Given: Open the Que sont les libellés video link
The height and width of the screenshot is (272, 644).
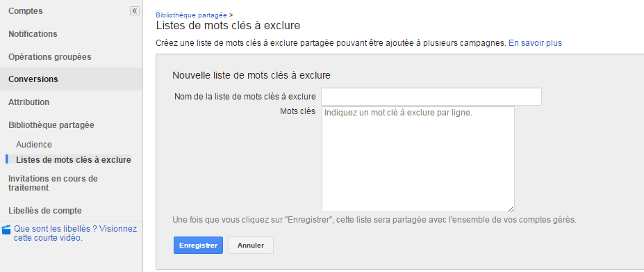Looking at the screenshot, I should pyautogui.click(x=76, y=233).
